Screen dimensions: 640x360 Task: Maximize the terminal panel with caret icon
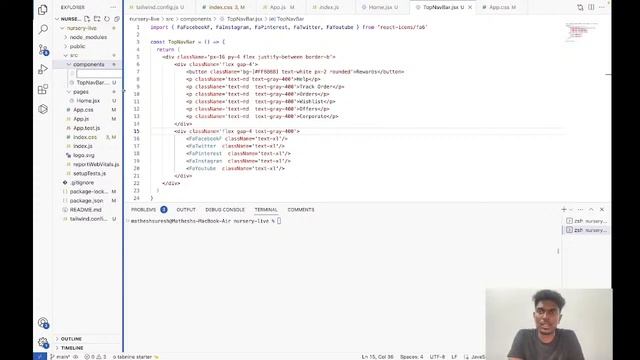pos(591,209)
